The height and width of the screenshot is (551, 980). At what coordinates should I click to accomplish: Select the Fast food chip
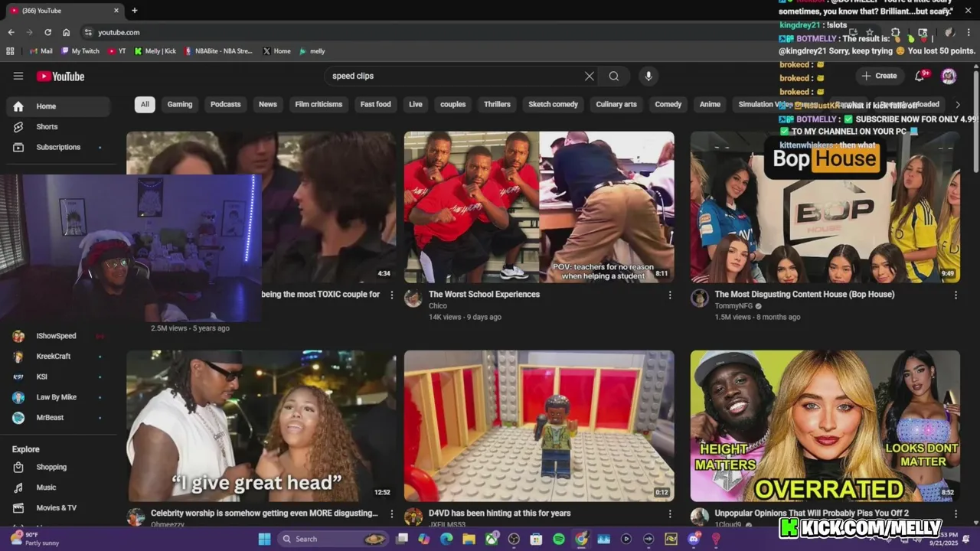coord(375,104)
